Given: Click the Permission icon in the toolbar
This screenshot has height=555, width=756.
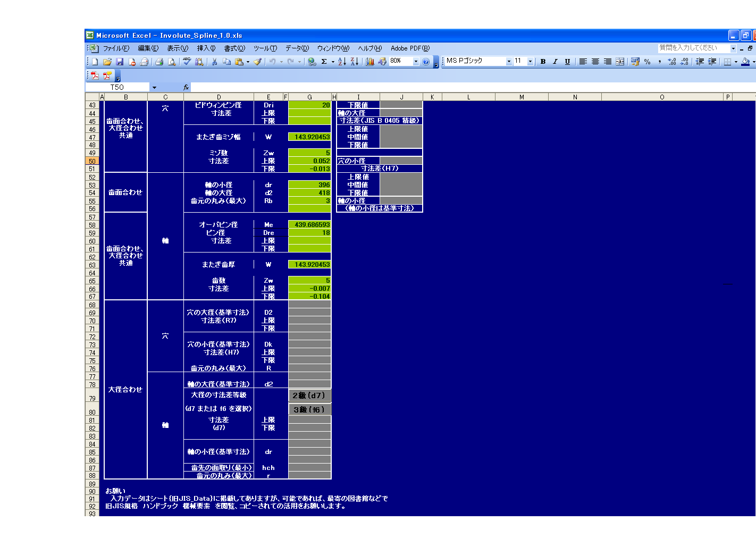Looking at the screenshot, I should point(131,62).
